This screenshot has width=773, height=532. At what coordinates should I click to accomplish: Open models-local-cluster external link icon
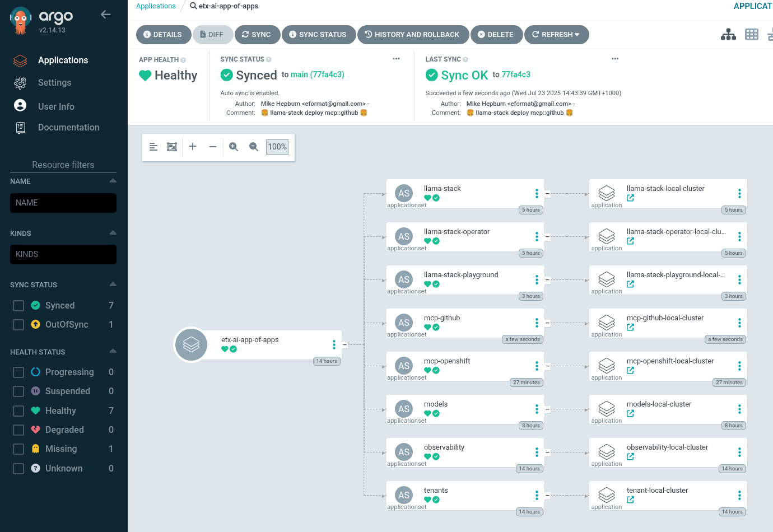(x=630, y=413)
